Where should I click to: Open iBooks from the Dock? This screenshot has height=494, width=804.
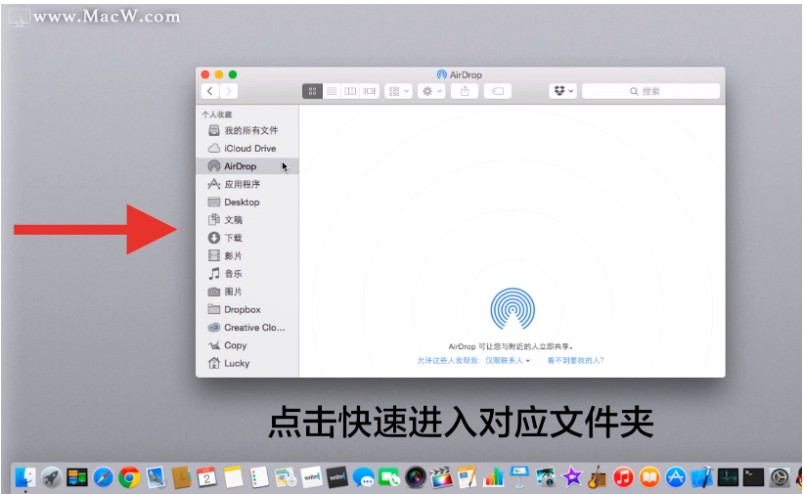click(x=650, y=478)
